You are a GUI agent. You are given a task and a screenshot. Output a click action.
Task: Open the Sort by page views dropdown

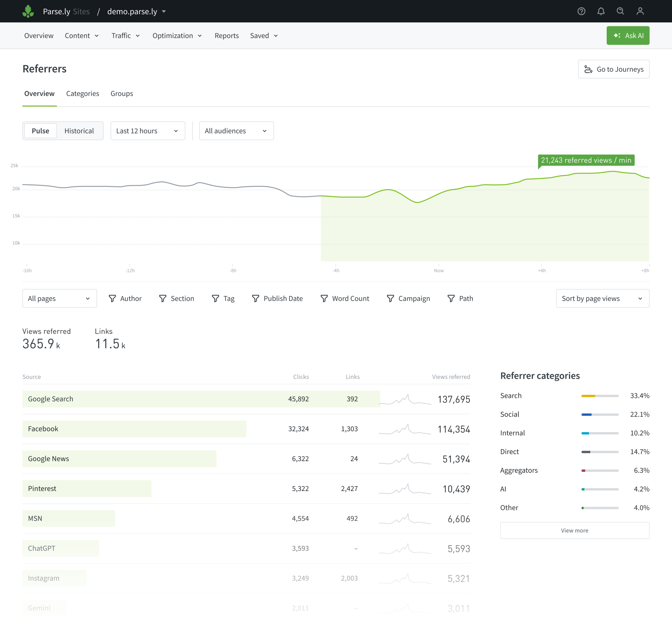tap(602, 298)
